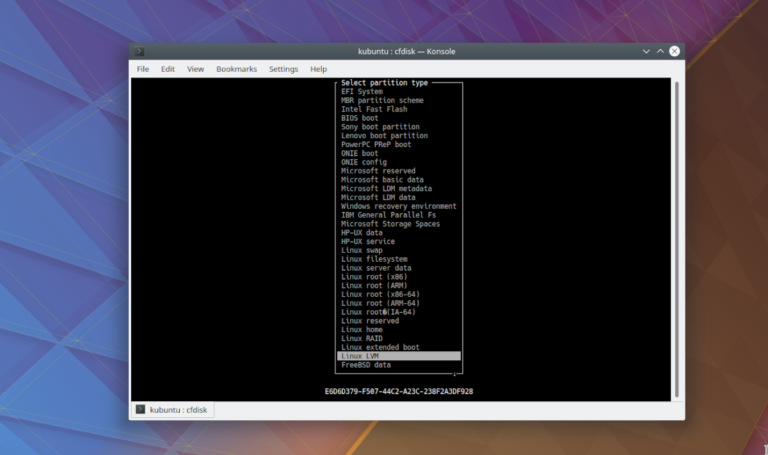Click the terminal scrollbar on the right
Image resolution: width=768 pixels, height=455 pixels.
[677, 238]
